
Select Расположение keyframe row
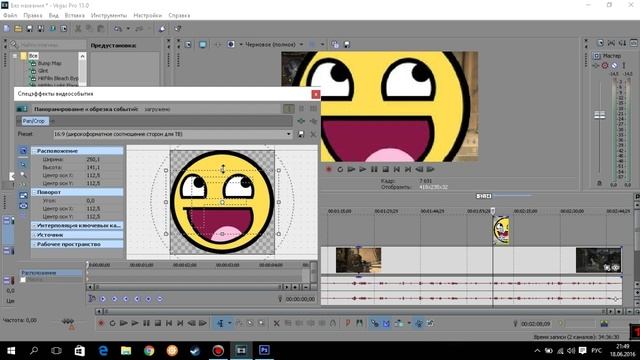click(51, 273)
